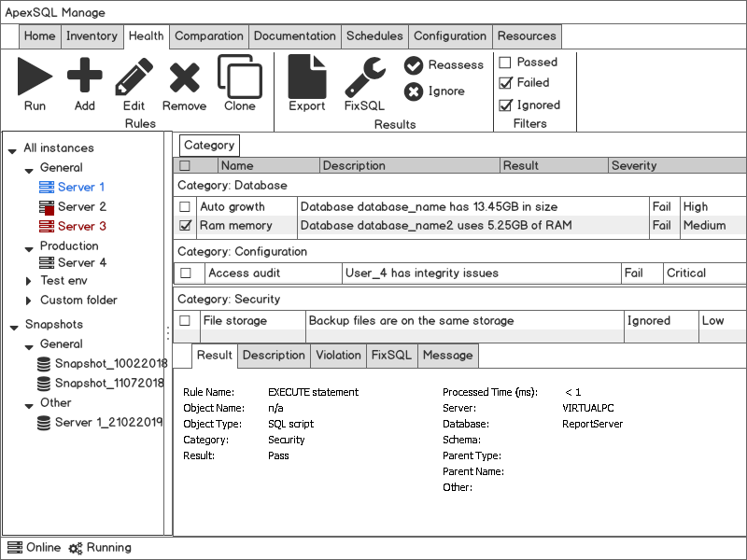Click the ReportServer database value
This screenshot has height=560, width=747.
592,424
